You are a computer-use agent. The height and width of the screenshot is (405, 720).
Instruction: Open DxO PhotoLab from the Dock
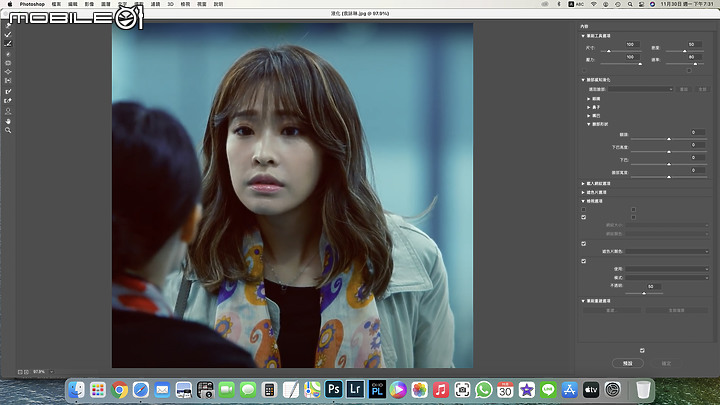(x=377, y=390)
